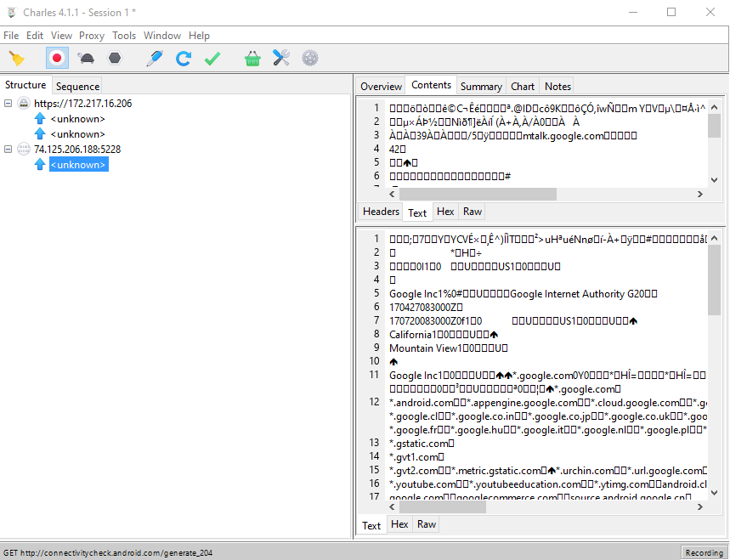This screenshot has width=730, height=560.
Task: Collapse the https://172.217.16.206 tree node
Action: tap(8, 104)
